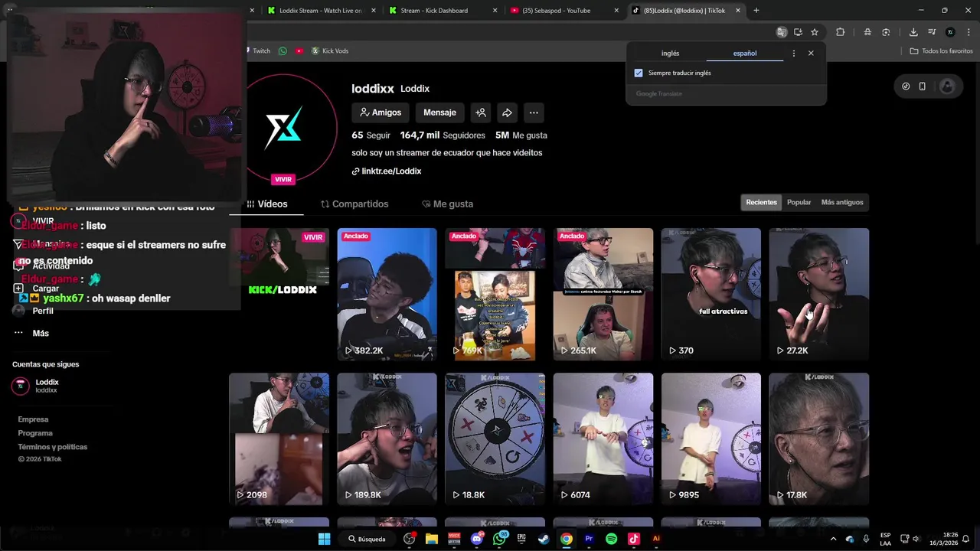The height and width of the screenshot is (551, 980).
Task: Open the spinning wheel video with 18.8K views
Action: 495,439
